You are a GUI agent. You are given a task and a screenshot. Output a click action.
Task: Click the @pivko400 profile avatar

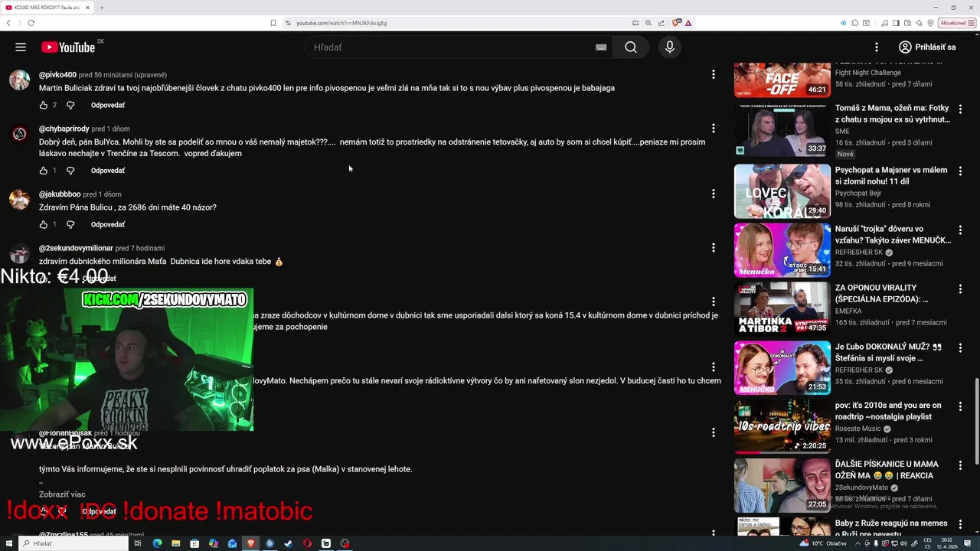pos(19,80)
